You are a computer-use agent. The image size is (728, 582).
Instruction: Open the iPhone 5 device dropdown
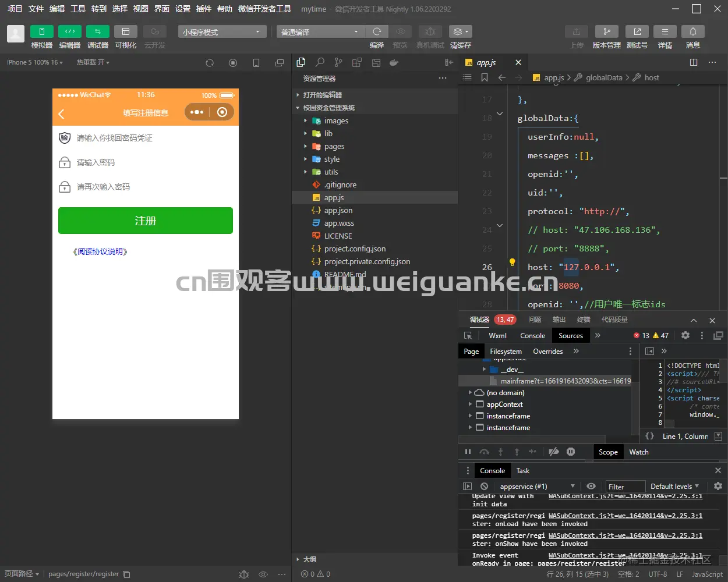coord(36,62)
